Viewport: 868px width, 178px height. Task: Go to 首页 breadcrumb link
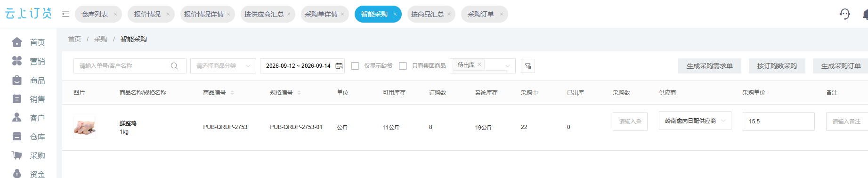pyautogui.click(x=74, y=39)
